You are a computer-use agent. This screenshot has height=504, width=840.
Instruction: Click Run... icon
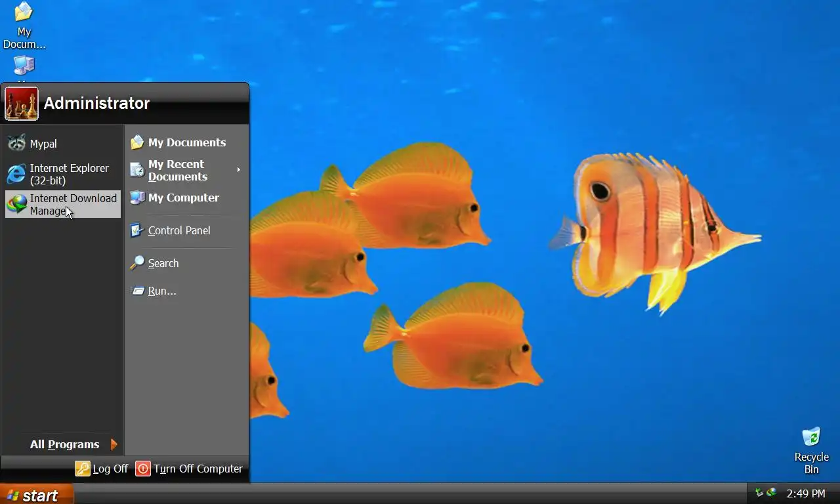(137, 291)
